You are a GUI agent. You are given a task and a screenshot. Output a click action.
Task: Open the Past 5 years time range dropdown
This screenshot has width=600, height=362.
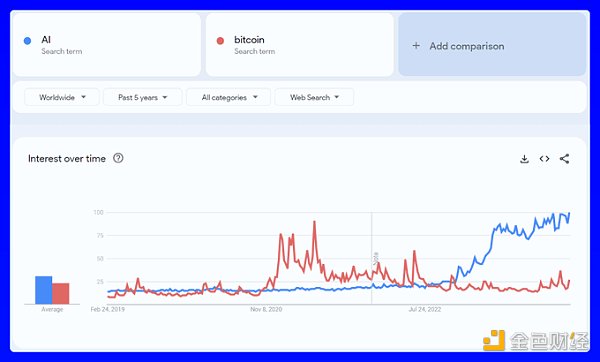click(x=143, y=97)
